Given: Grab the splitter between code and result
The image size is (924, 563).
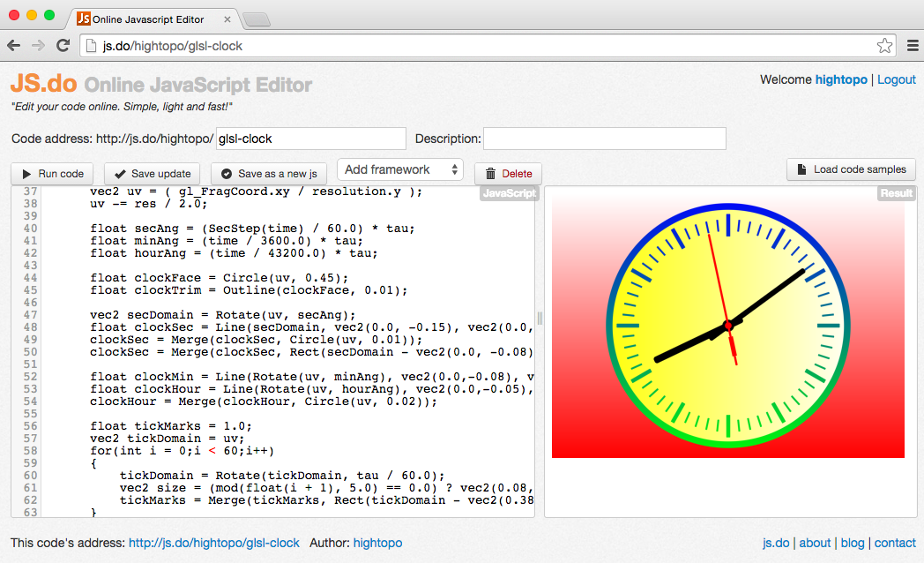Looking at the screenshot, I should (540, 319).
